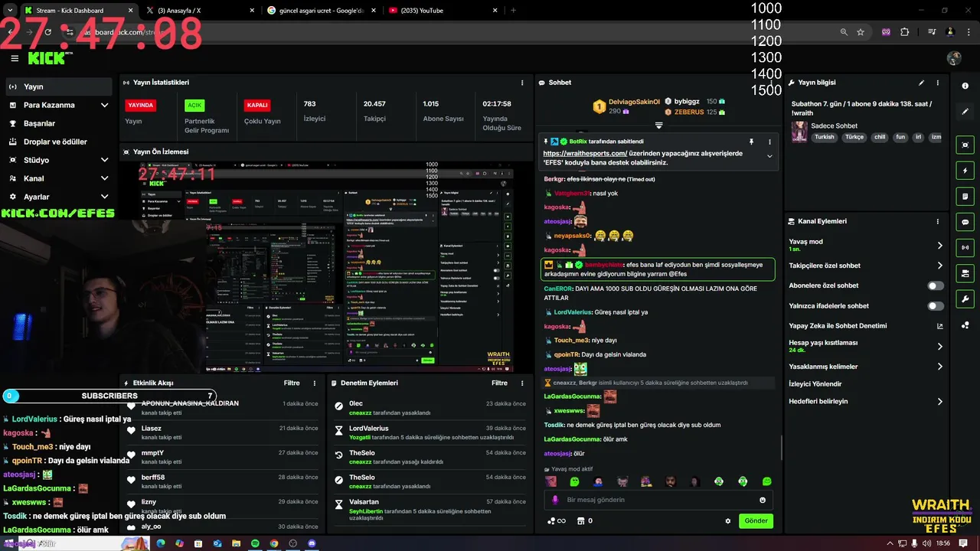
Task: Toggle Yalnızca ifadelerle sohbet switch
Action: coord(936,306)
